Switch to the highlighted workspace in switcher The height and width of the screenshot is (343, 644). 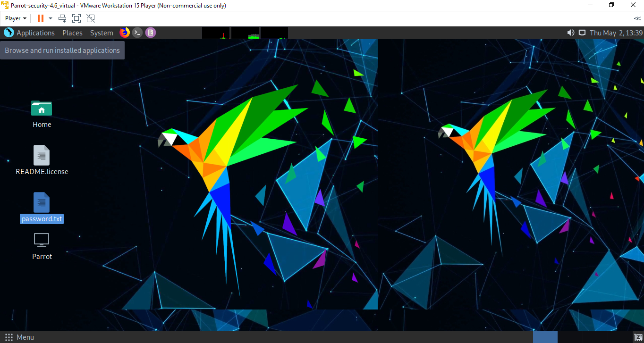545,337
